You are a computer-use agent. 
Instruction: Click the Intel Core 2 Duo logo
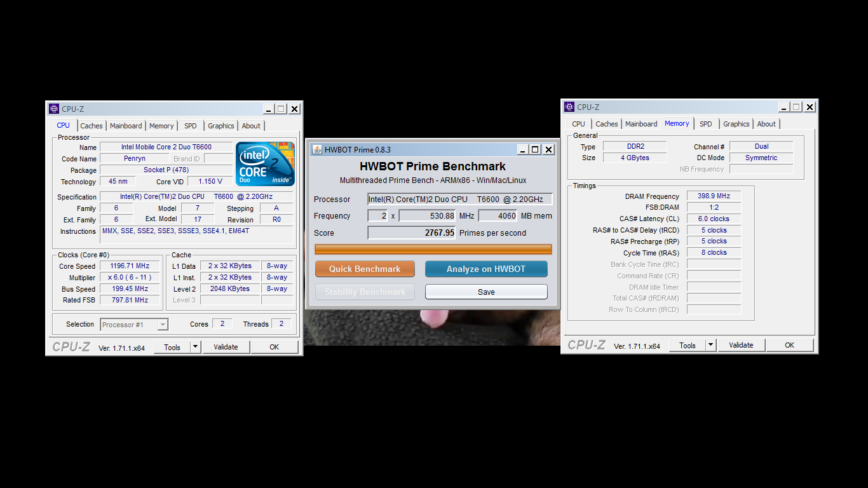265,164
